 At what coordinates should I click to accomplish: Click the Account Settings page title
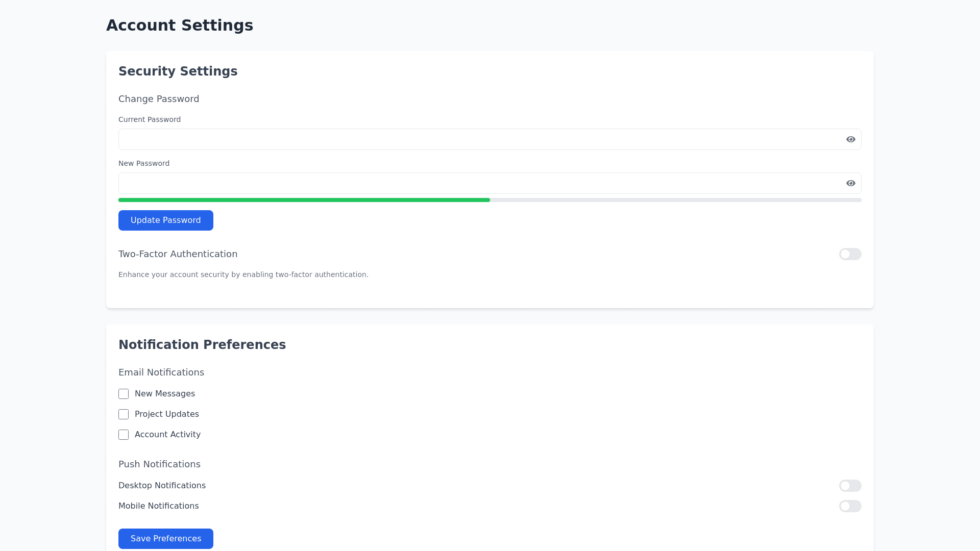[179, 26]
